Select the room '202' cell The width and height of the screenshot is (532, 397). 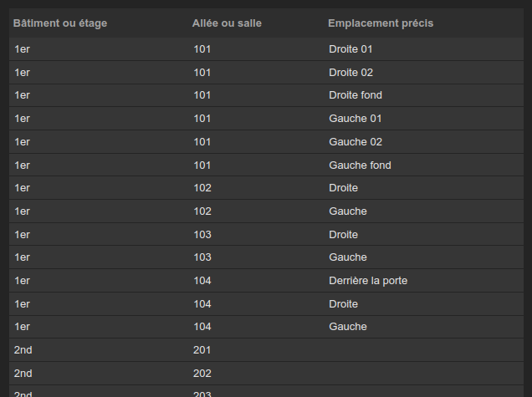(x=202, y=374)
